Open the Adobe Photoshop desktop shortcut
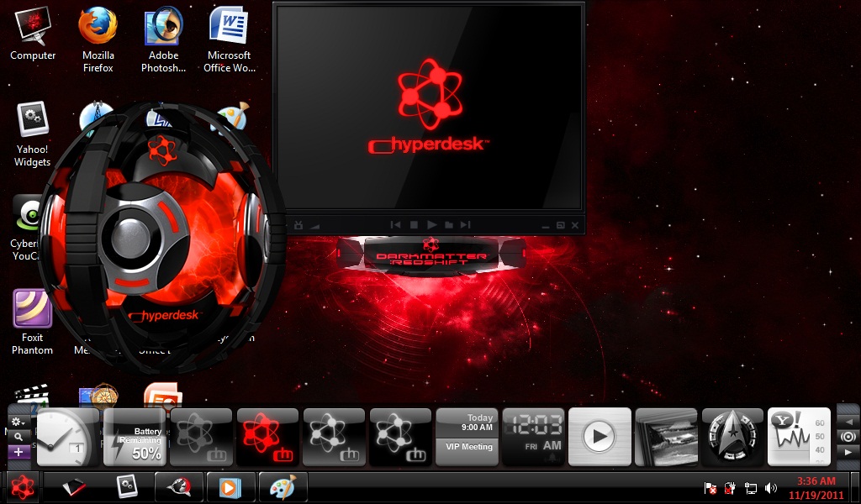This screenshot has height=504, width=861. tap(163, 39)
